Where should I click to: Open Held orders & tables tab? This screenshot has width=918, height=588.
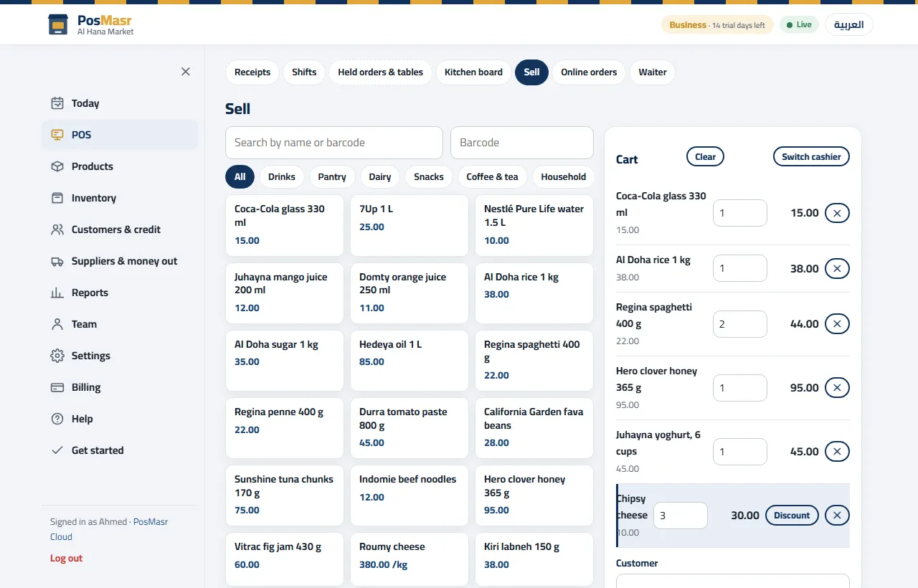click(380, 72)
